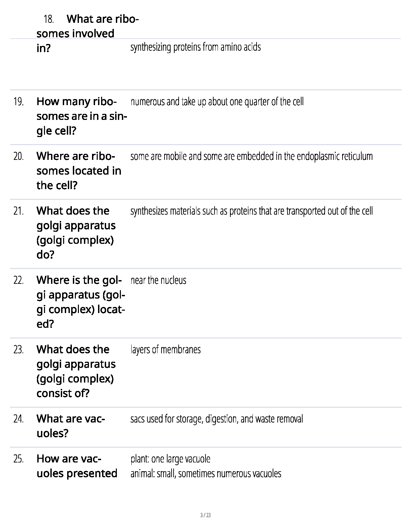This screenshot has width=411, height=532.
Task: Select the question about what the golgi apparatus consists of
Action: pos(76,371)
